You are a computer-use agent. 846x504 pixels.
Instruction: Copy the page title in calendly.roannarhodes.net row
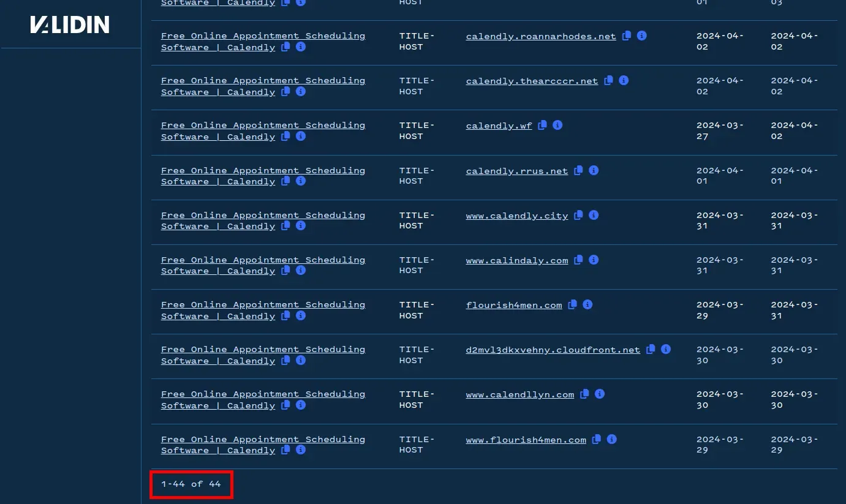point(285,47)
